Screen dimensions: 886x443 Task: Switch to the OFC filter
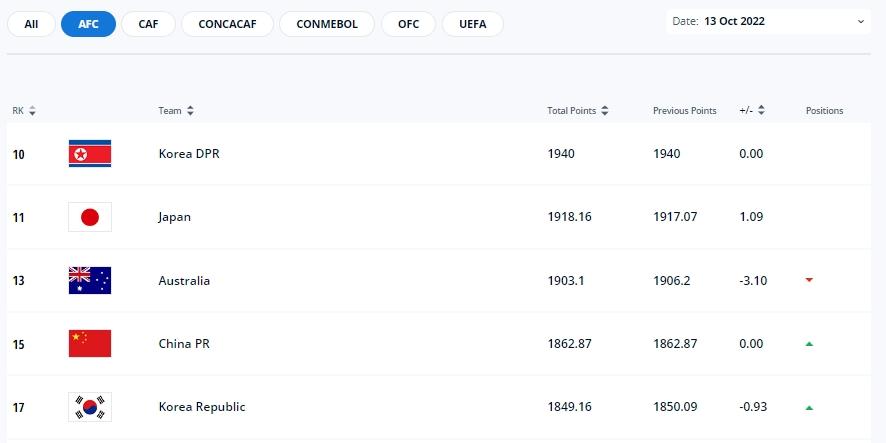click(x=408, y=24)
